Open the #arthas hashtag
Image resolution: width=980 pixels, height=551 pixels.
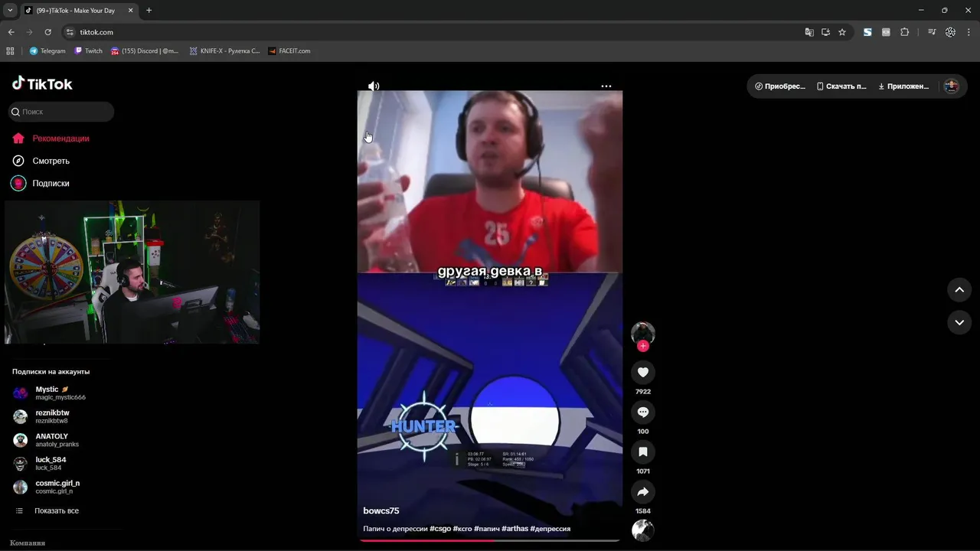tap(515, 529)
